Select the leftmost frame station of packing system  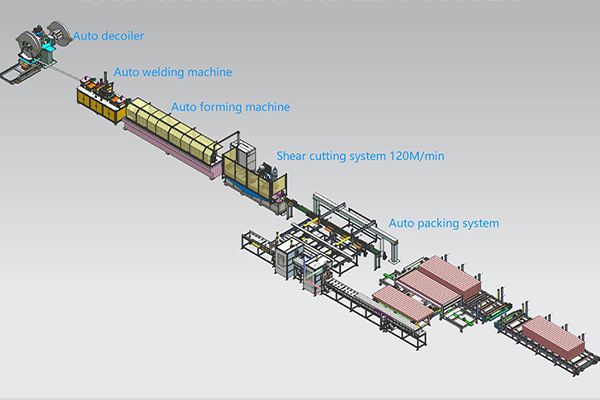(x=257, y=243)
